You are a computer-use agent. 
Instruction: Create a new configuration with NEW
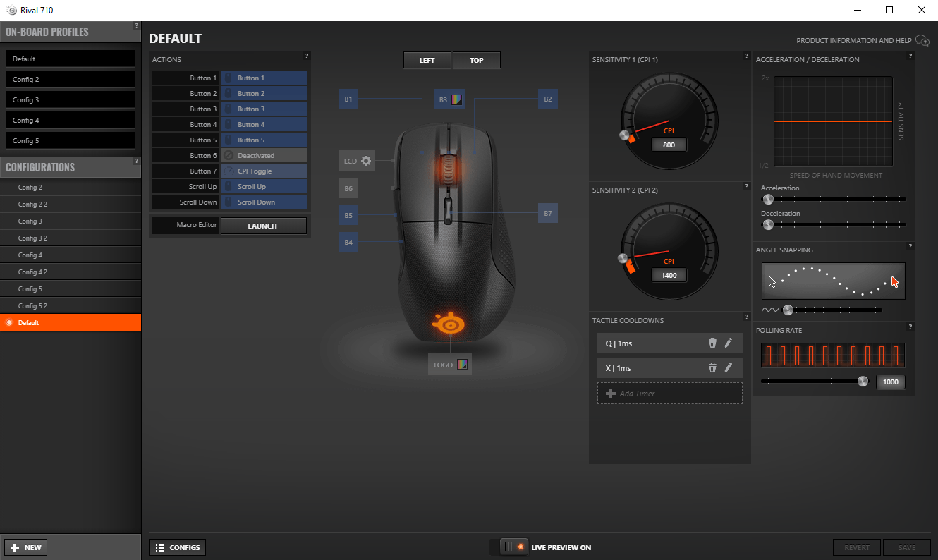point(26,547)
